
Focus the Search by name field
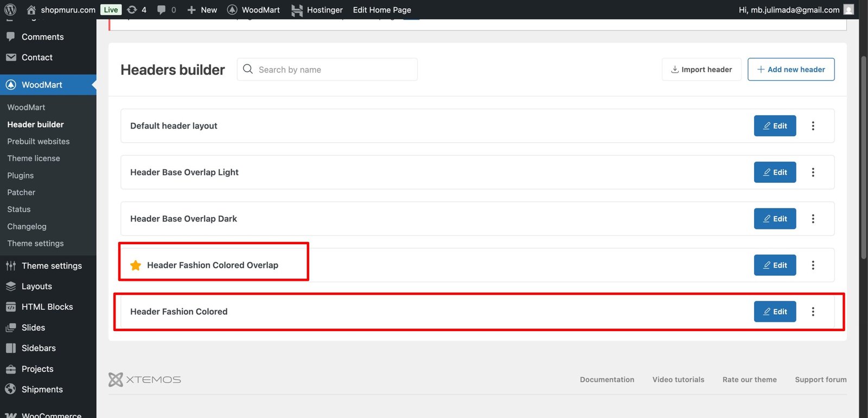pos(335,69)
